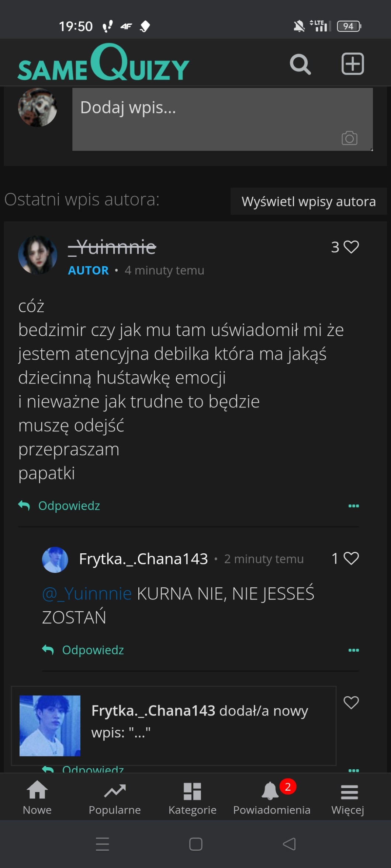Open the Kategorie tab
391x868 pixels.
tap(192, 797)
